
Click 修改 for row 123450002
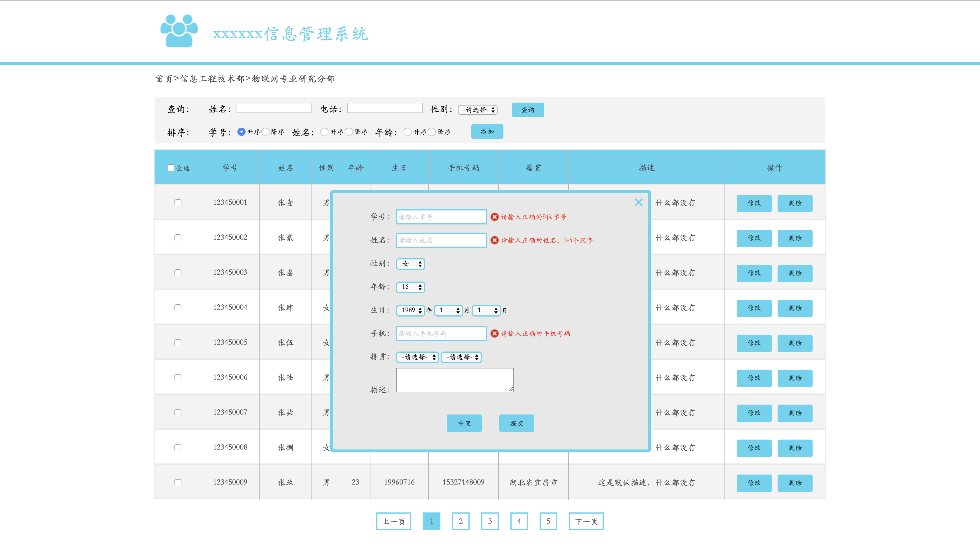(x=754, y=238)
